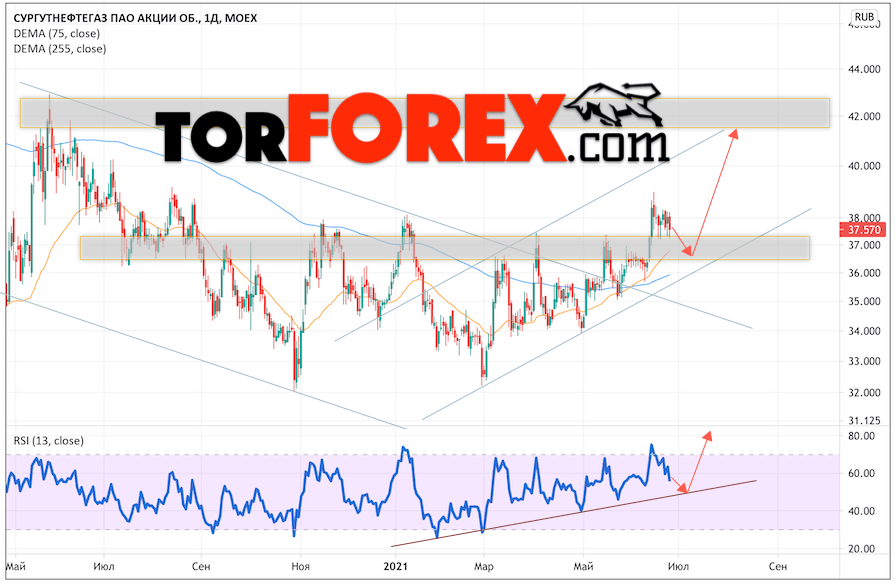This screenshot has height=584, width=896.
Task: Click the RUB currency badge
Action: tap(864, 17)
